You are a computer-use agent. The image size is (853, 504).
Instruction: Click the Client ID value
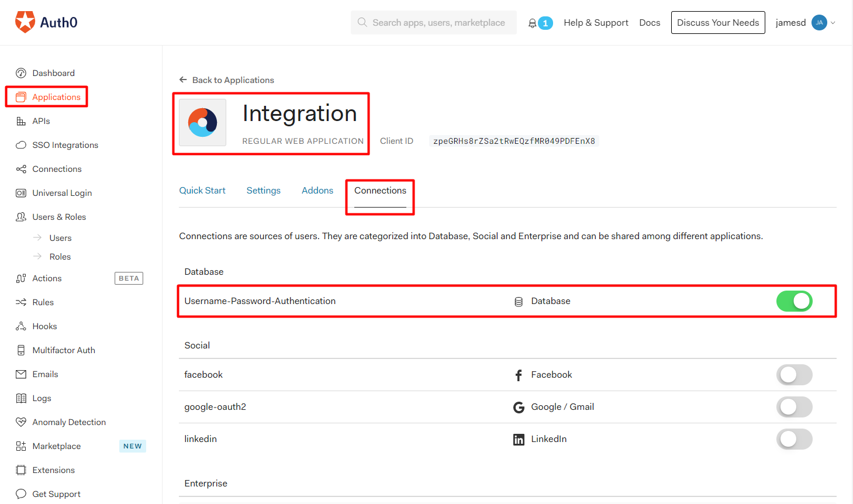coord(514,141)
